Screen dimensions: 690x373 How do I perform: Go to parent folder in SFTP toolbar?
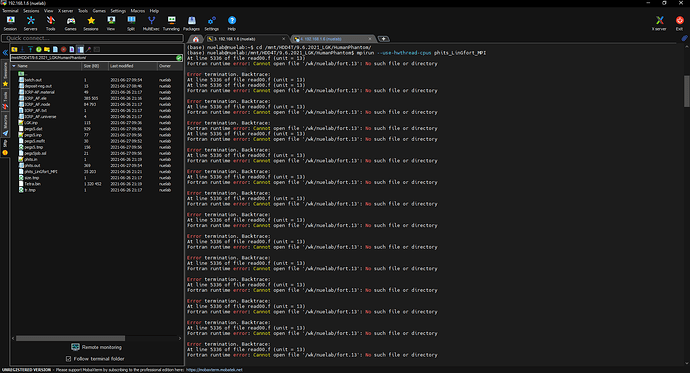tap(14, 49)
